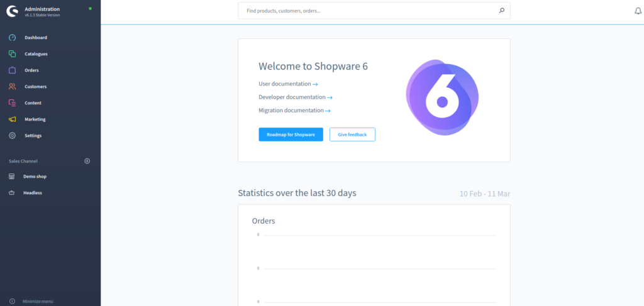
Task: Click the 10 Feb - 11 Mar date range
Action: click(485, 194)
